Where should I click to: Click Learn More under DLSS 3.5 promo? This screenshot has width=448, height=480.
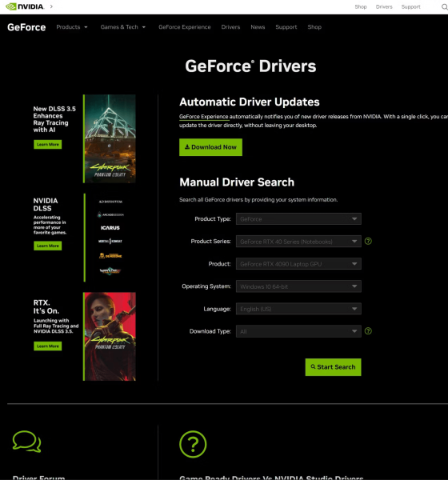[x=48, y=145]
